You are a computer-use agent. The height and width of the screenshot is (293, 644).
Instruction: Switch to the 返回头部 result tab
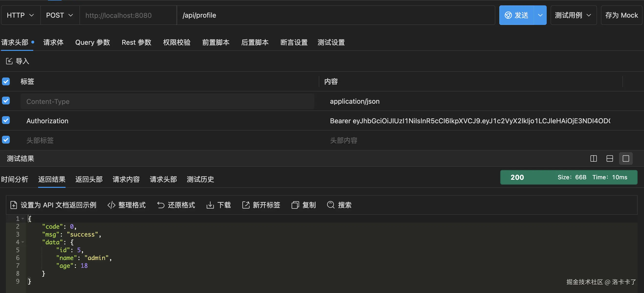click(89, 179)
